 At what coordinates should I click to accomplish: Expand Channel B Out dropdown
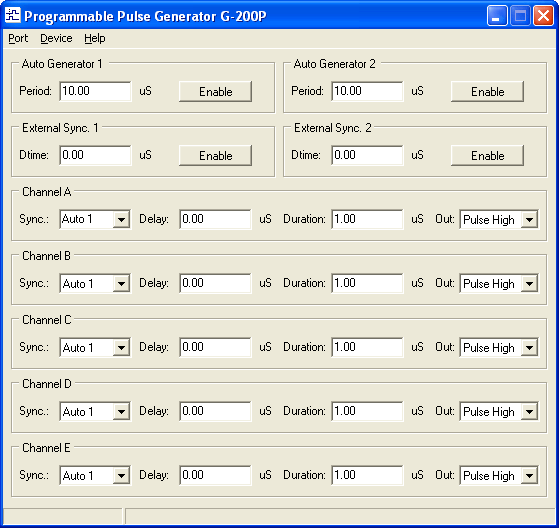[529, 283]
